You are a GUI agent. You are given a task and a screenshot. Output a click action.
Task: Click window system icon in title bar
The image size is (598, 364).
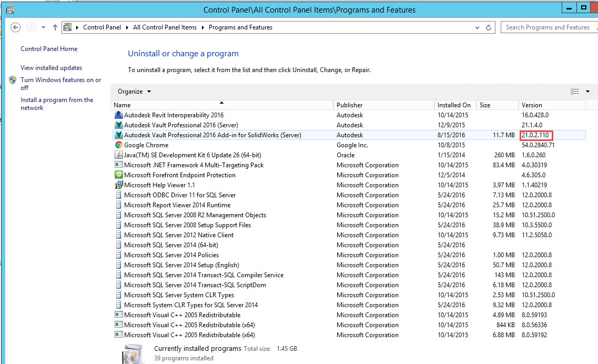point(11,9)
